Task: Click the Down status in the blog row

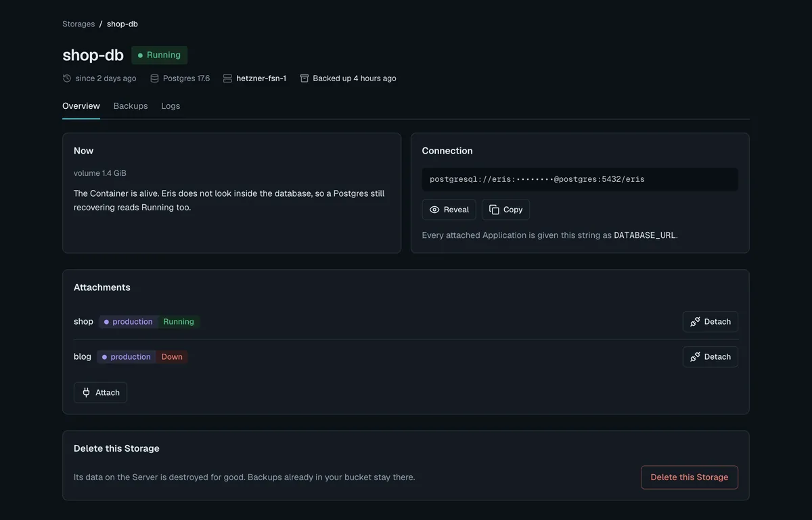Action: point(172,357)
